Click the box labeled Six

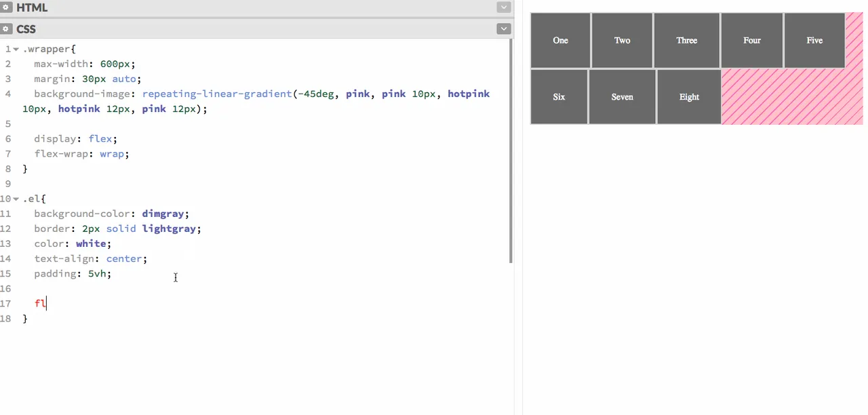tap(559, 97)
